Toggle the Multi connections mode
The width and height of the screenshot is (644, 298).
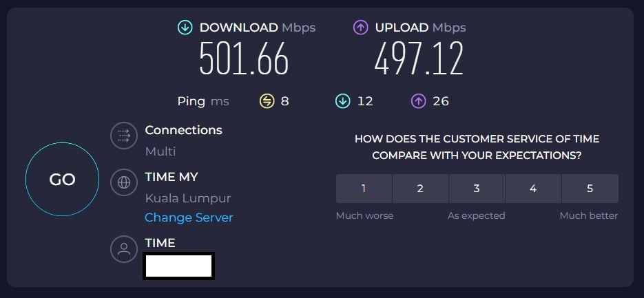[160, 151]
